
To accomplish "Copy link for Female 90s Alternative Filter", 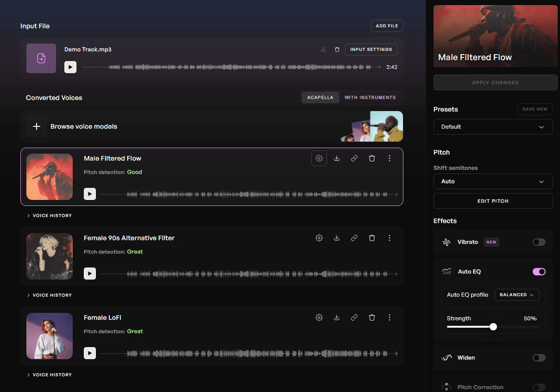I will pyautogui.click(x=354, y=238).
